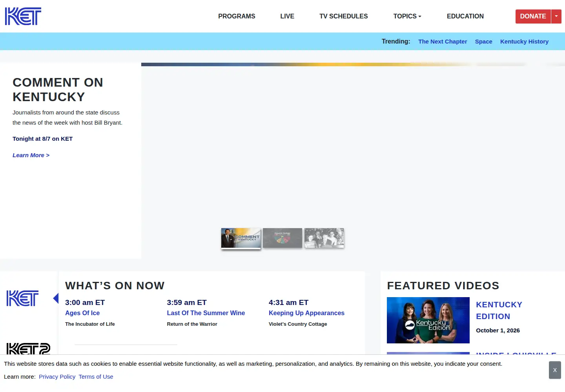Click the 3:00 am ET time slot
Viewport: 565px width, 392px height.
[x=85, y=303]
